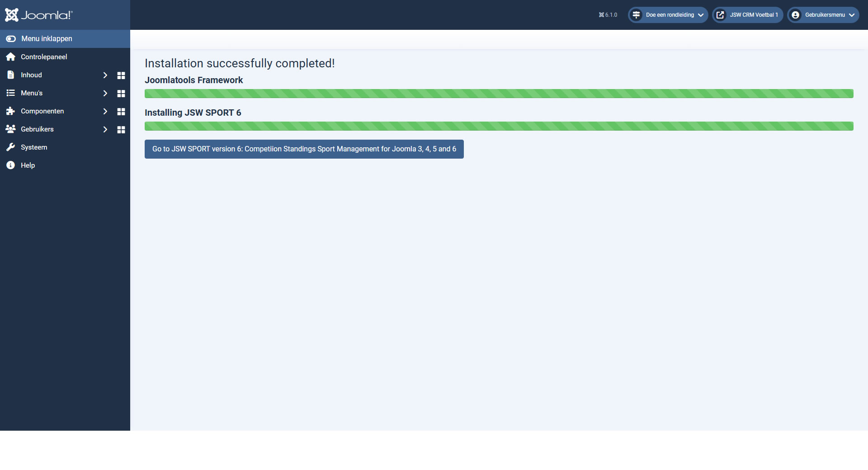Image resolution: width=868 pixels, height=470 pixels.
Task: Open the Inhoud menu item
Action: pos(31,75)
